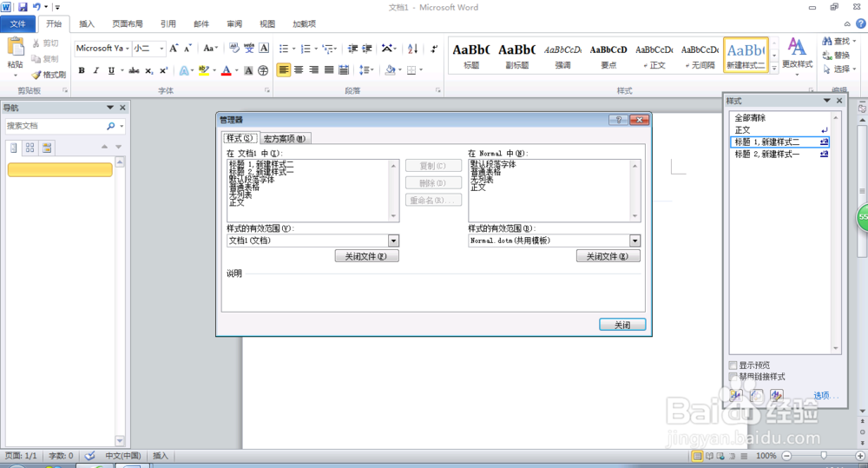868x468 pixels.
Task: Click the Format Painter (格式刷) icon
Action: [x=48, y=75]
